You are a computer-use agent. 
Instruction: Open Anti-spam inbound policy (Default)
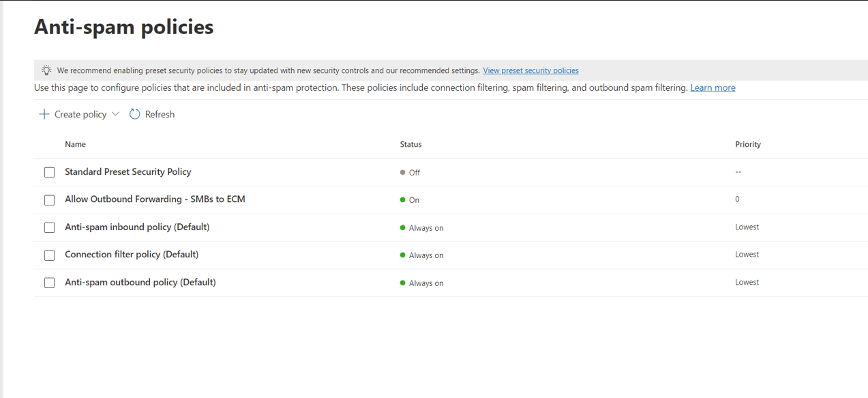pyautogui.click(x=137, y=227)
